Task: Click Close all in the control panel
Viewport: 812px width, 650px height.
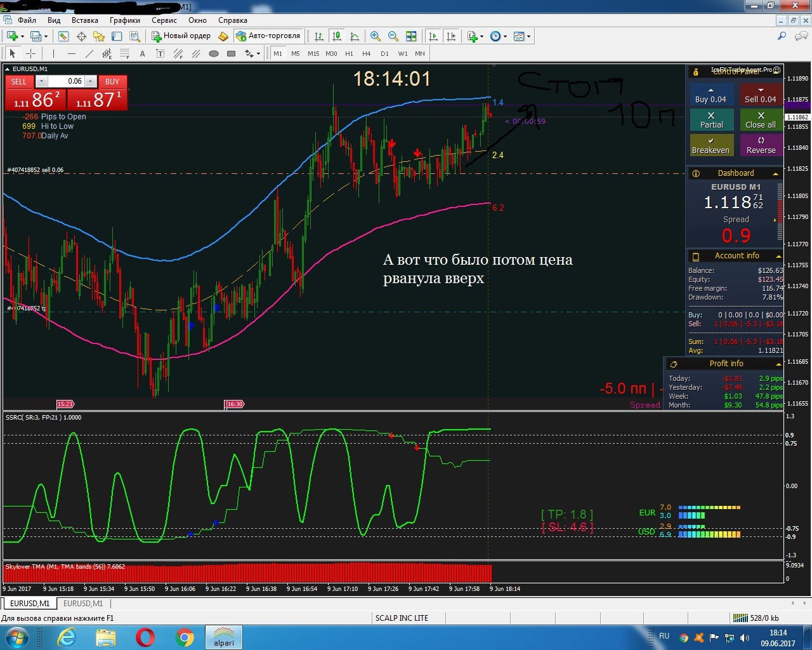Action: [x=761, y=120]
